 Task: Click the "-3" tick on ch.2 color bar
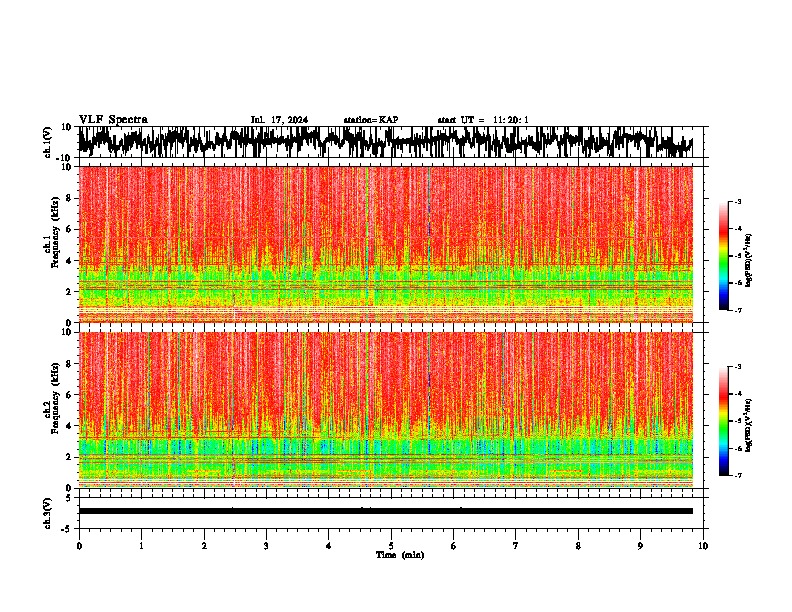tap(737, 367)
